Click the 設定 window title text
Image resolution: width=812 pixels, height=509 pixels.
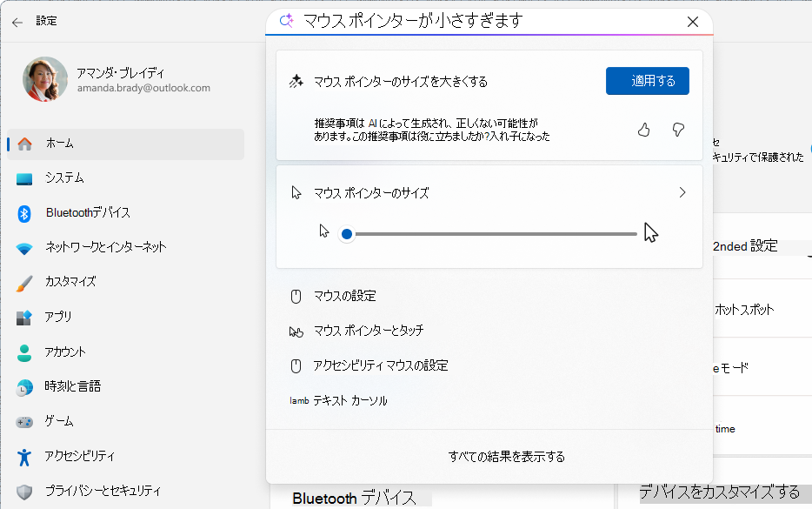[47, 21]
